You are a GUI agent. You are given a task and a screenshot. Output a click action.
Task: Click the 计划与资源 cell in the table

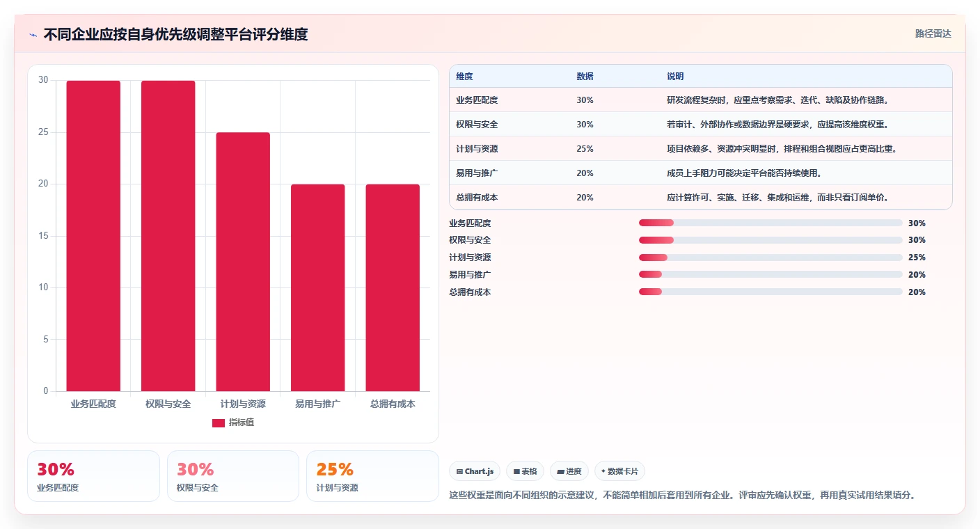[477, 149]
